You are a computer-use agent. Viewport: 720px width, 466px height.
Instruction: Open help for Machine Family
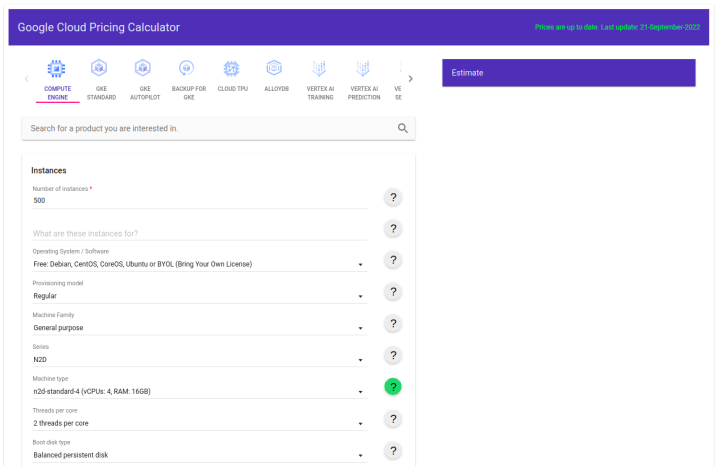393,323
